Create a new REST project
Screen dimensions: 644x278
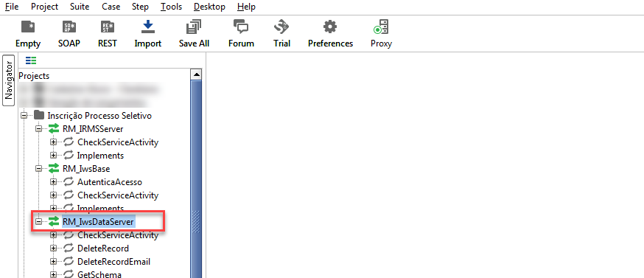tap(107, 34)
